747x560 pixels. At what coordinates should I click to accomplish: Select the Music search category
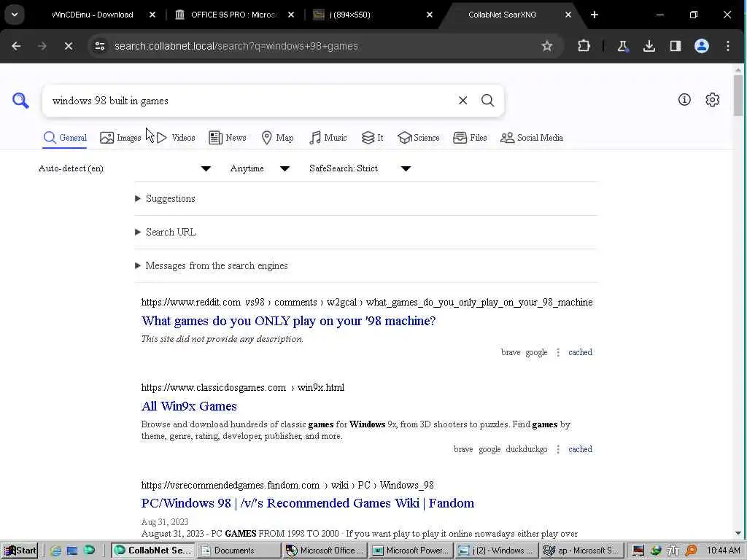point(328,138)
